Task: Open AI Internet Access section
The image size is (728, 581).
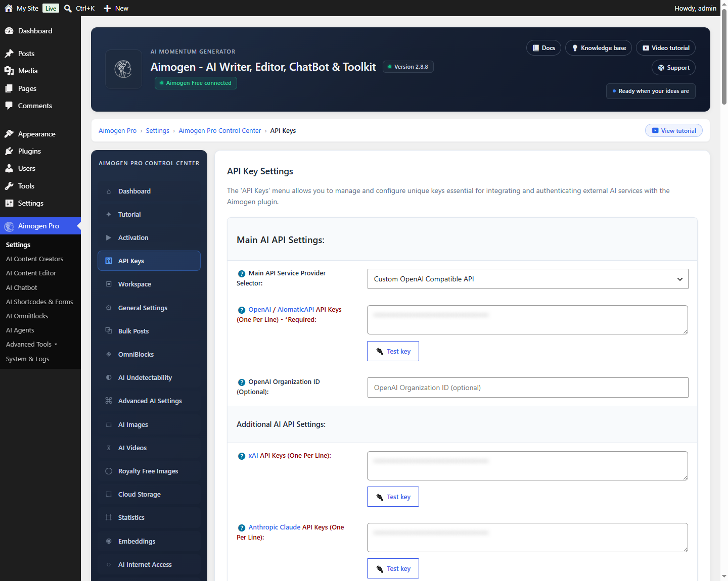Action: click(x=149, y=564)
